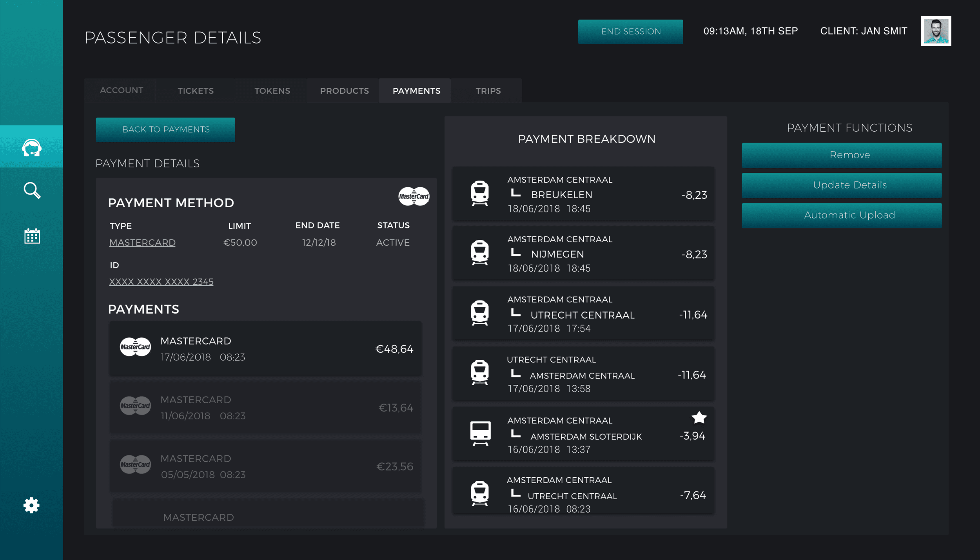Click MasterCard logo in Payment Method header
The image size is (980, 560).
coord(414,196)
